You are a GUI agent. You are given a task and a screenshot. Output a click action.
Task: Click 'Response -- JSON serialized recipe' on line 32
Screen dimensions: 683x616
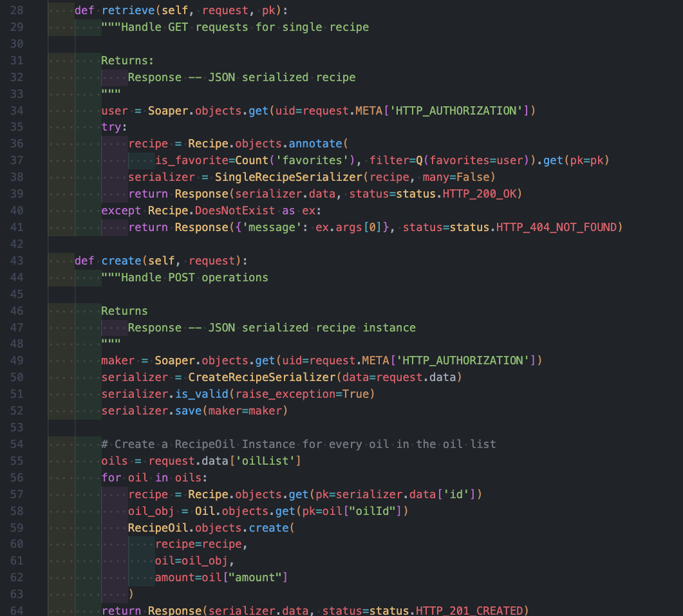242,77
